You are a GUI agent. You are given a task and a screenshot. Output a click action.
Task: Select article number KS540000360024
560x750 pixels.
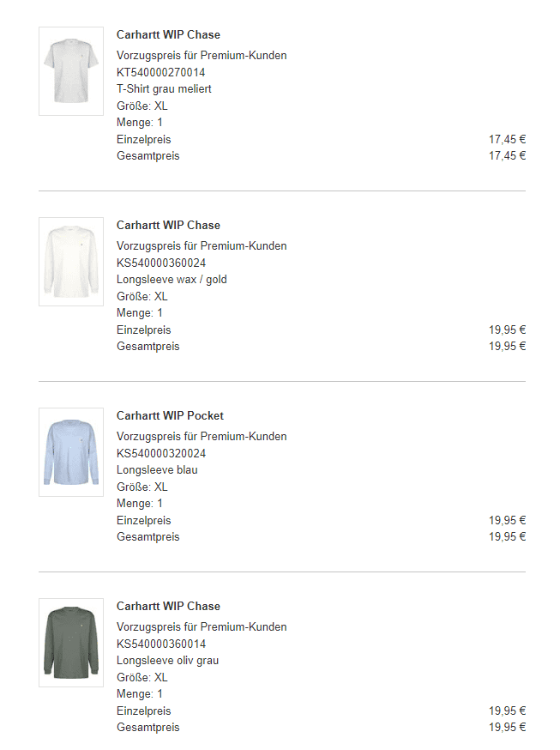click(161, 263)
